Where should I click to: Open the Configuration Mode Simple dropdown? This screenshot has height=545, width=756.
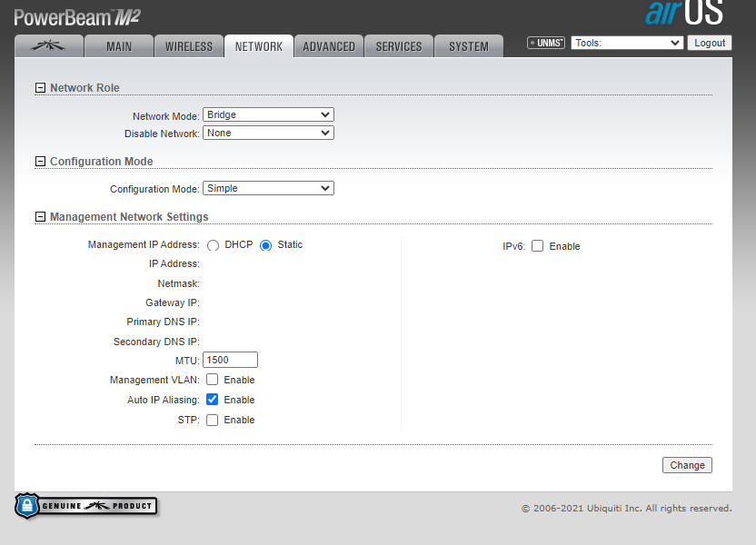268,188
